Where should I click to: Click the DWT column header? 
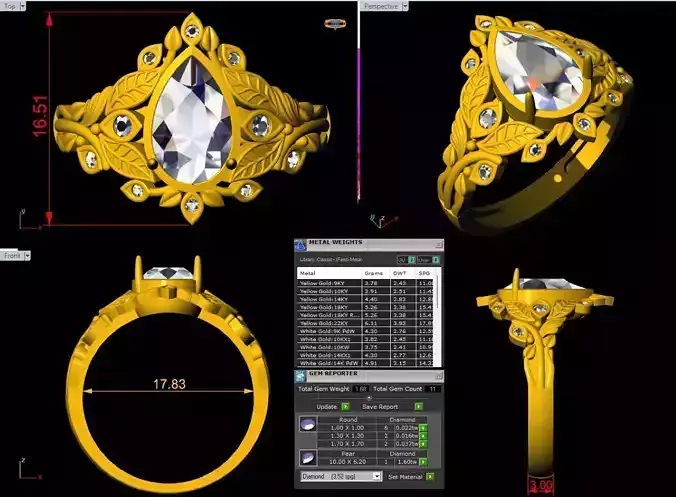[x=403, y=273]
